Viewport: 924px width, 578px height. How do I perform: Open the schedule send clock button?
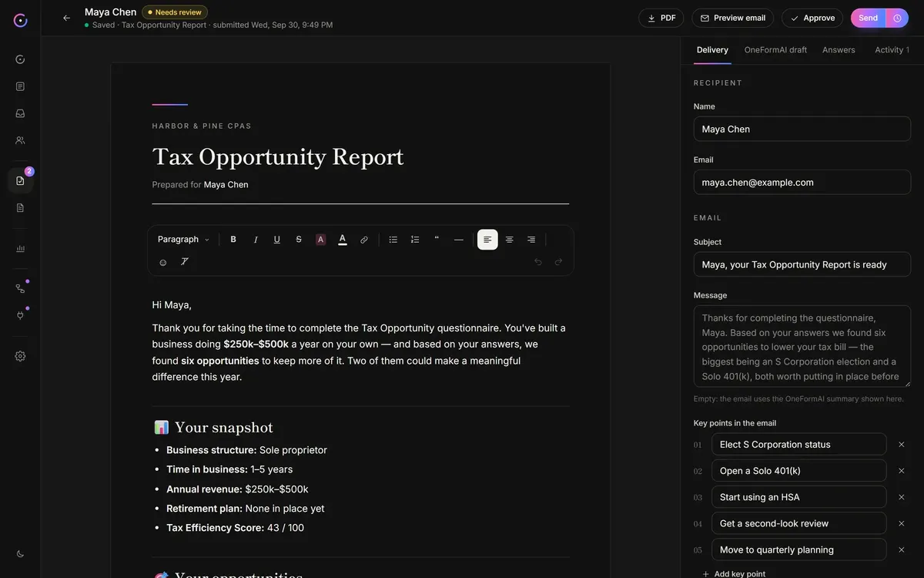[x=897, y=18]
